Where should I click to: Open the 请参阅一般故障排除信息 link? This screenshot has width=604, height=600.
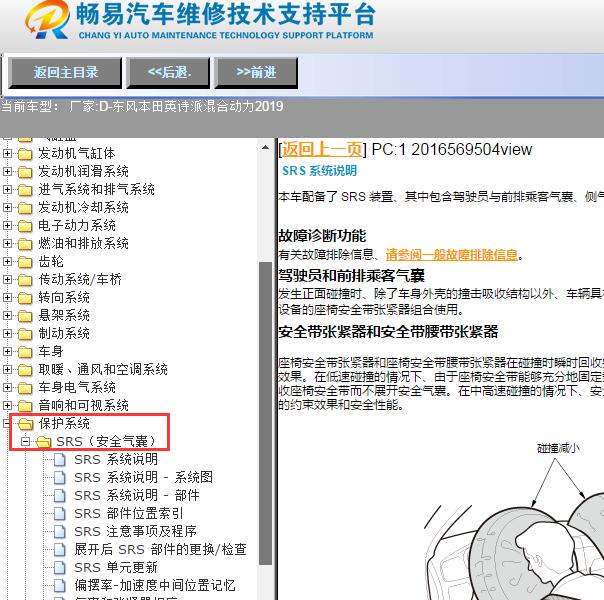[452, 255]
